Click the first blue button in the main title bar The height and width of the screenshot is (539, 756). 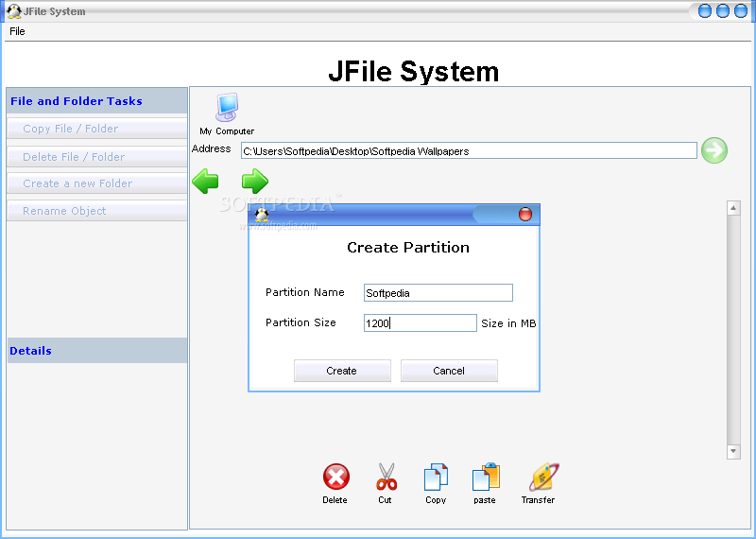705,11
